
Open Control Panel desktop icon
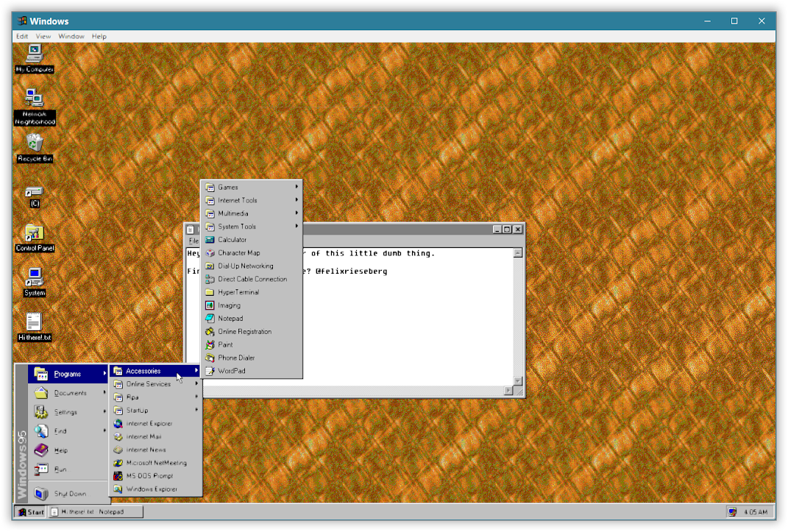[34, 238]
